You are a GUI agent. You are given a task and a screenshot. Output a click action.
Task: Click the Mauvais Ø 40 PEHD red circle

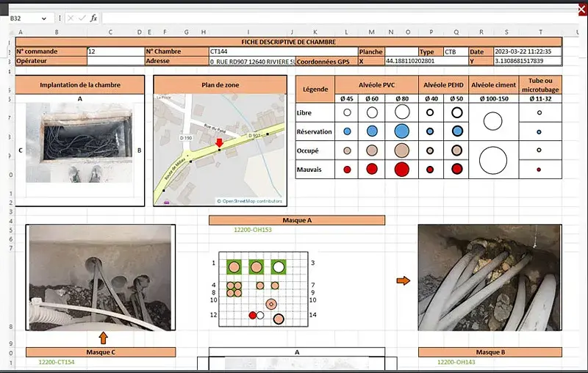point(430,170)
